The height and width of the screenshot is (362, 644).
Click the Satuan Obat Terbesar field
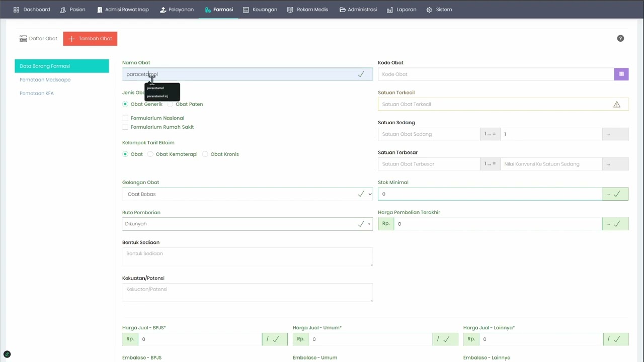[x=429, y=164]
